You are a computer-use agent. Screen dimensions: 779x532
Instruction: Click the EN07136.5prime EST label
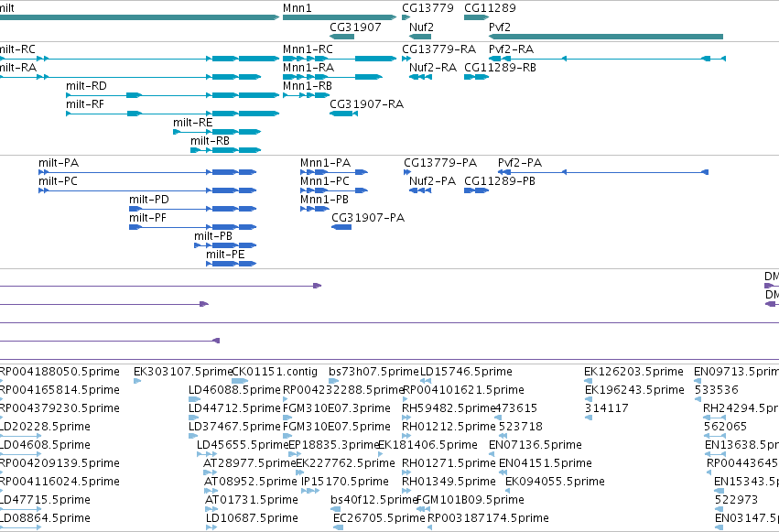pos(536,445)
